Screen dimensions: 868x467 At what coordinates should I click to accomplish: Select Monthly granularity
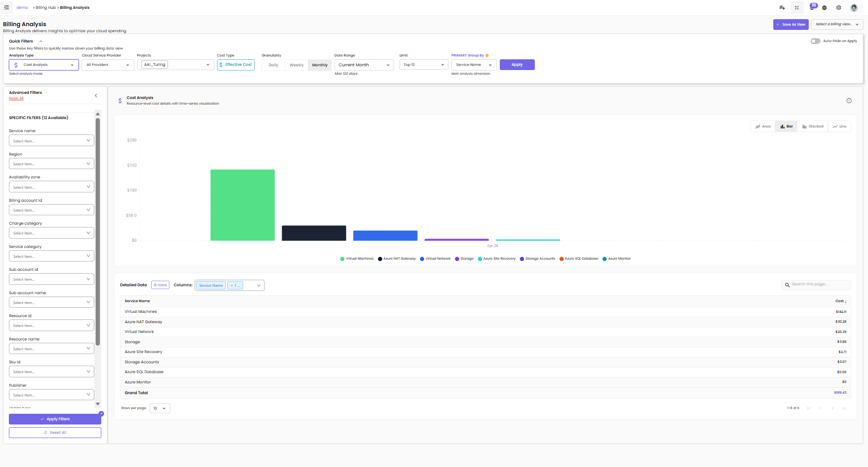pos(320,65)
